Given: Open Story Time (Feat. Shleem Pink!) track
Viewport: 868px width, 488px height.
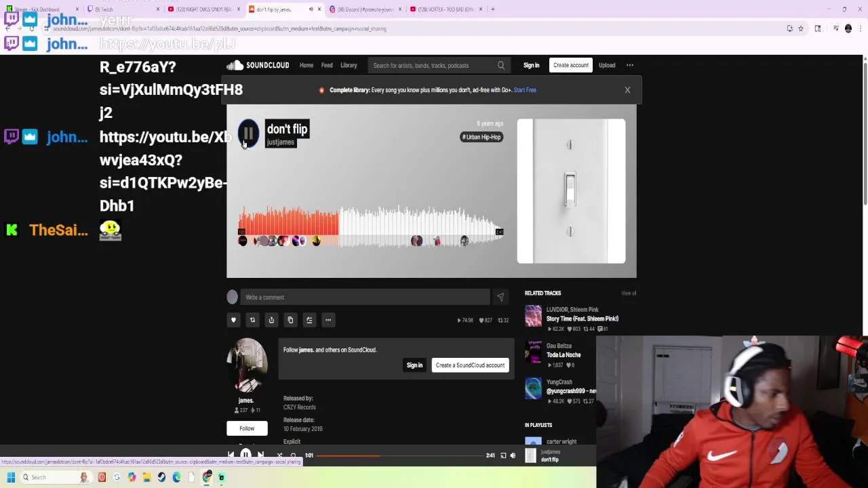Looking at the screenshot, I should pos(583,319).
